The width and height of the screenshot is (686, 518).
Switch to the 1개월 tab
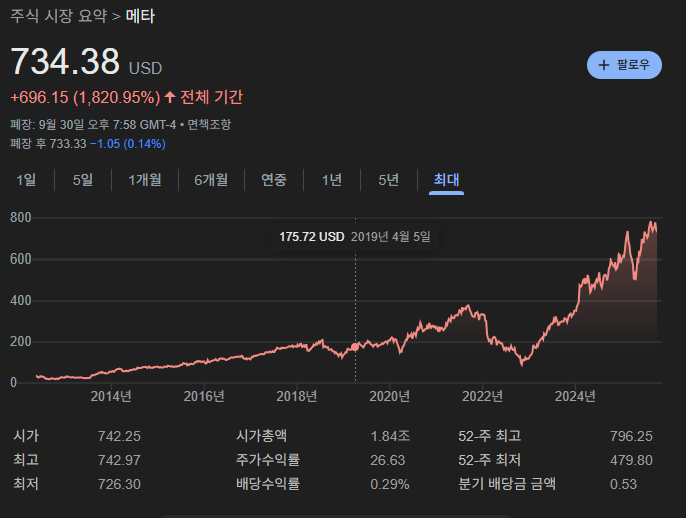(x=145, y=180)
